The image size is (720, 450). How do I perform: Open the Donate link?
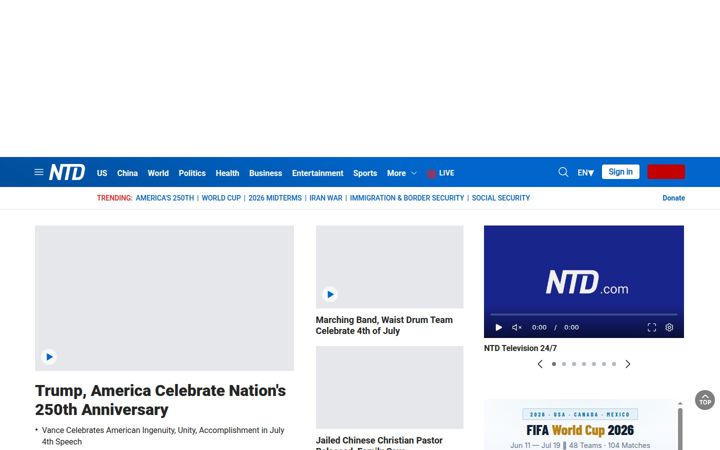(x=674, y=198)
